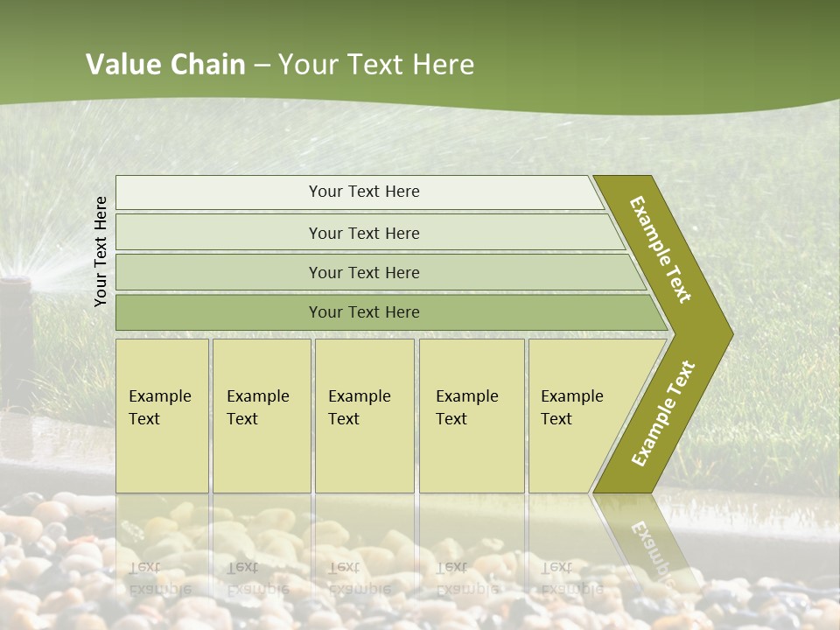The image size is (840, 630).
Task: Select the fourth 'Example Text' column box
Action: coord(472,416)
